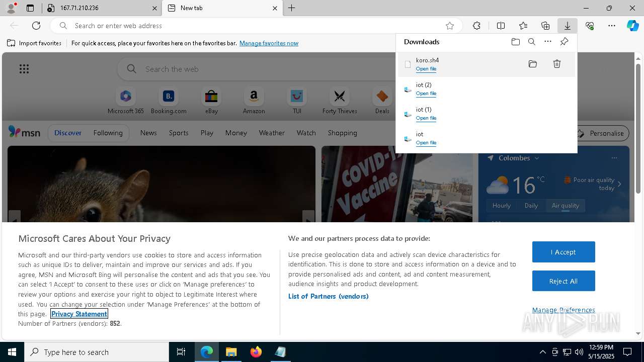The height and width of the screenshot is (362, 644).
Task: Open Windows Start menu
Action: [12, 352]
